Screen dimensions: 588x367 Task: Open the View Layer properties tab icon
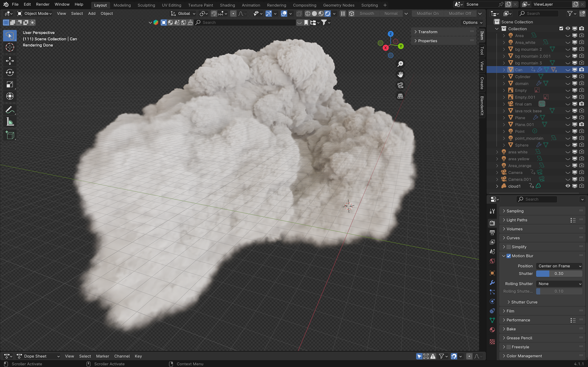point(492,242)
